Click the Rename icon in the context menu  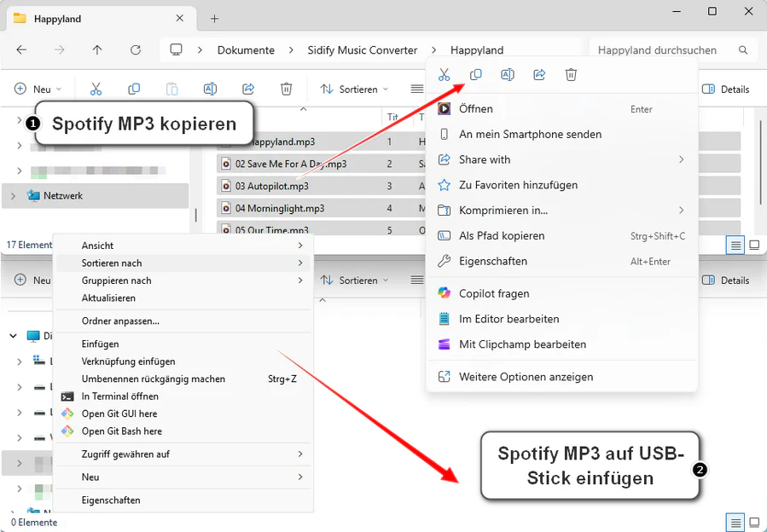coord(508,75)
